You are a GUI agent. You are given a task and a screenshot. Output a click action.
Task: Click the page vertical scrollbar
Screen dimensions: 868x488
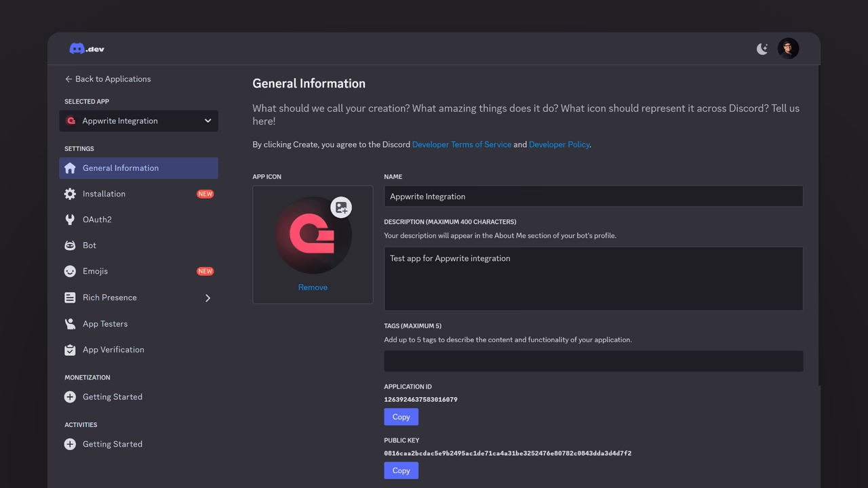pyautogui.click(x=818, y=225)
